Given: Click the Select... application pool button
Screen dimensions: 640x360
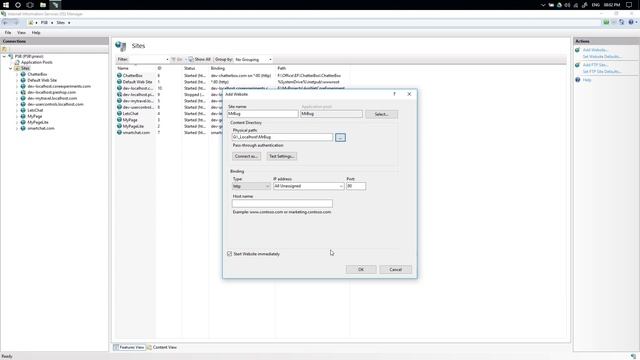Looking at the screenshot, I should [x=381, y=114].
